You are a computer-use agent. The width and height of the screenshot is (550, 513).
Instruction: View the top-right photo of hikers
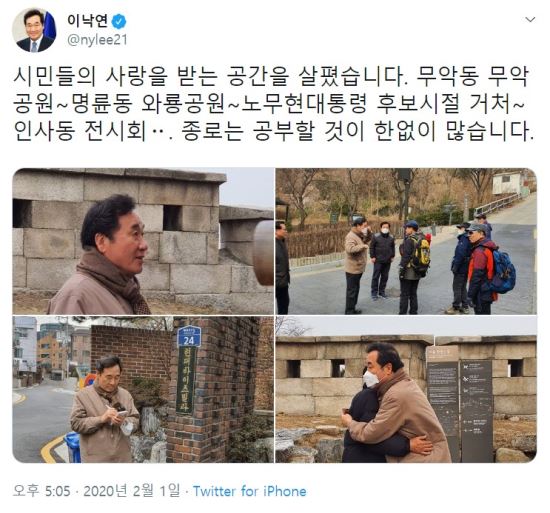406,241
